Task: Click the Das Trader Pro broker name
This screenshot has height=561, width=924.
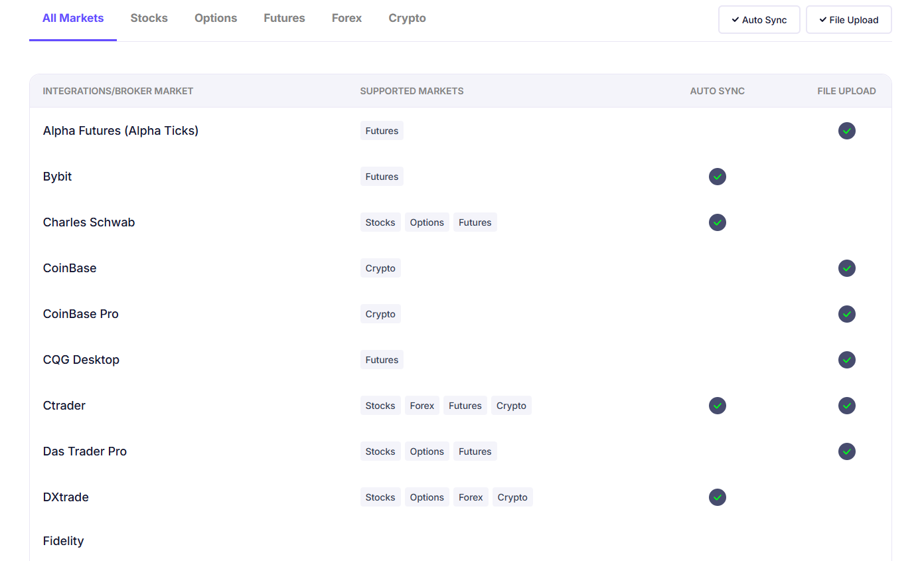Action: 85,451
